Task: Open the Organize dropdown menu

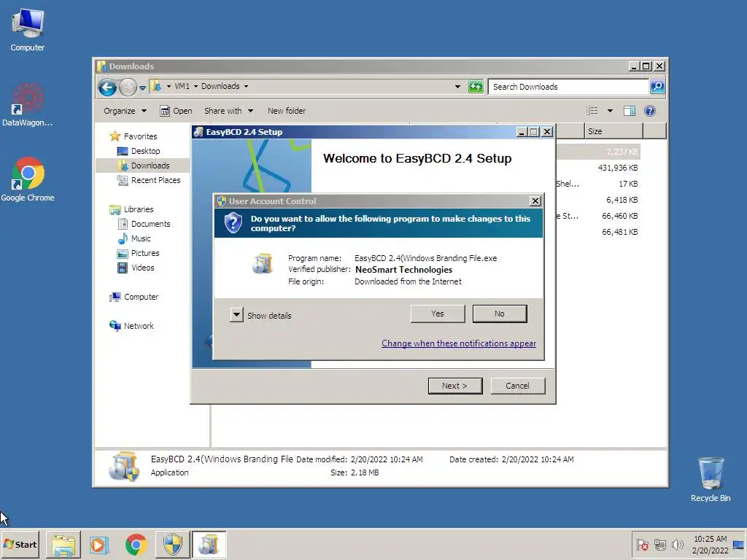Action: (125, 111)
